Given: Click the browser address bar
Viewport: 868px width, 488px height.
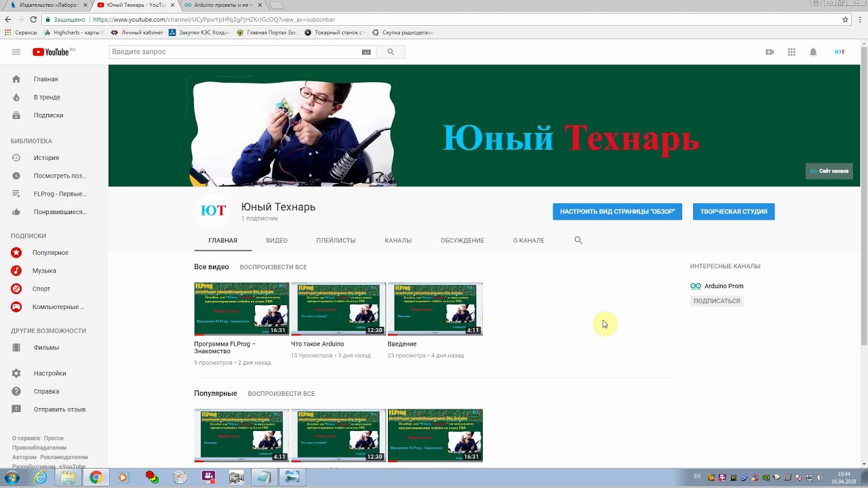Looking at the screenshot, I should [441, 20].
